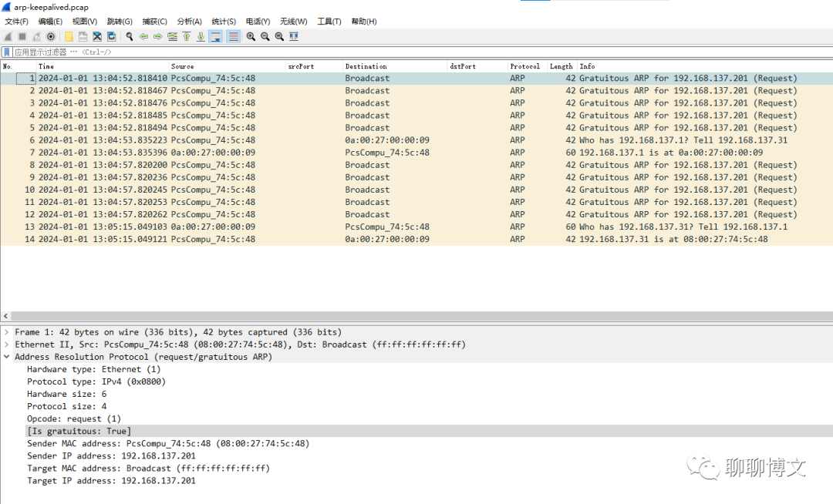Open capture options dialog
This screenshot has width=833, height=504.
pyautogui.click(x=51, y=37)
